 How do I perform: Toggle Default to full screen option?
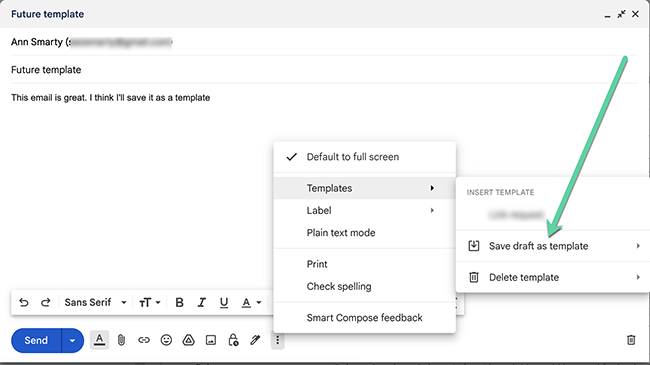click(365, 157)
